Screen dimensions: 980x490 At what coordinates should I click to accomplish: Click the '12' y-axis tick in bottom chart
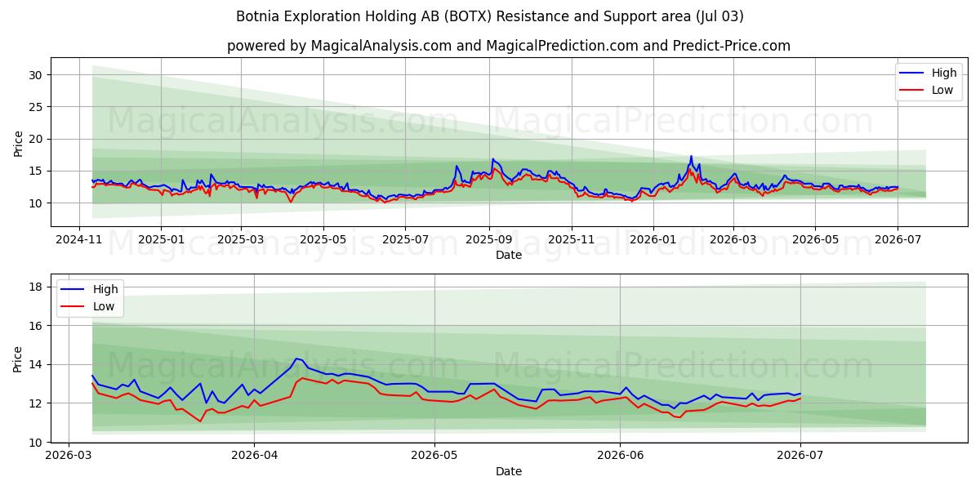click(38, 403)
